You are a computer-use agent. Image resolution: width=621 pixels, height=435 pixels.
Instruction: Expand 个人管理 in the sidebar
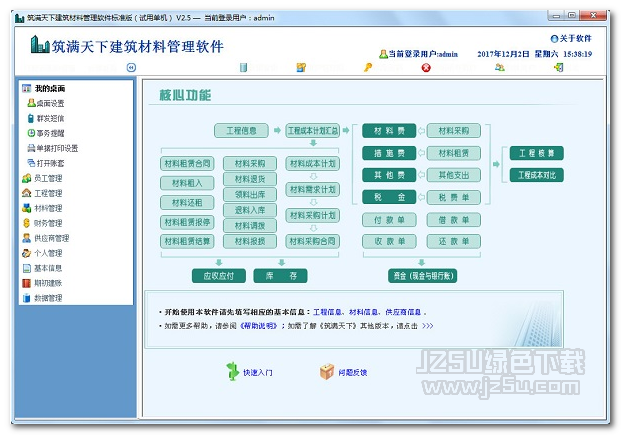pyautogui.click(x=42, y=253)
